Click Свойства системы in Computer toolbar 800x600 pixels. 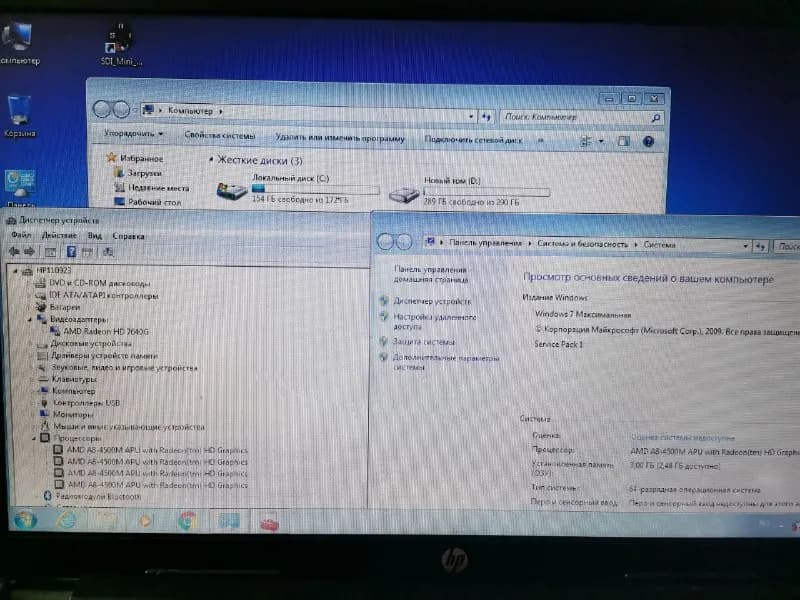tap(219, 136)
